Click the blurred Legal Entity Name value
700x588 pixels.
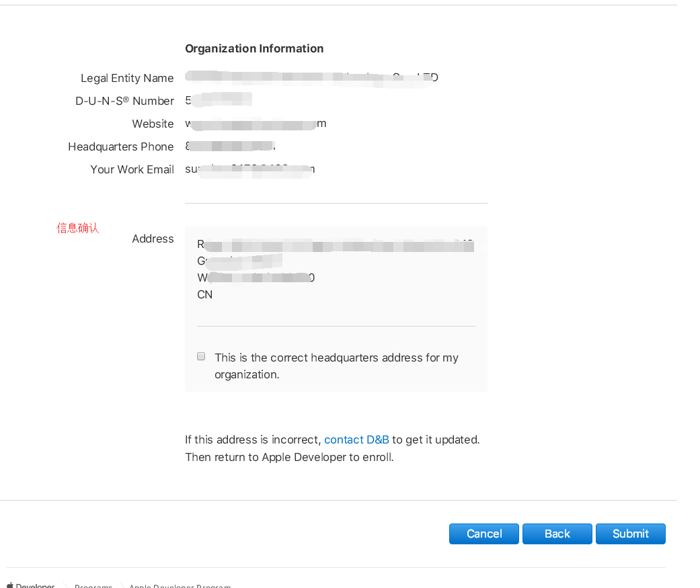[311, 78]
